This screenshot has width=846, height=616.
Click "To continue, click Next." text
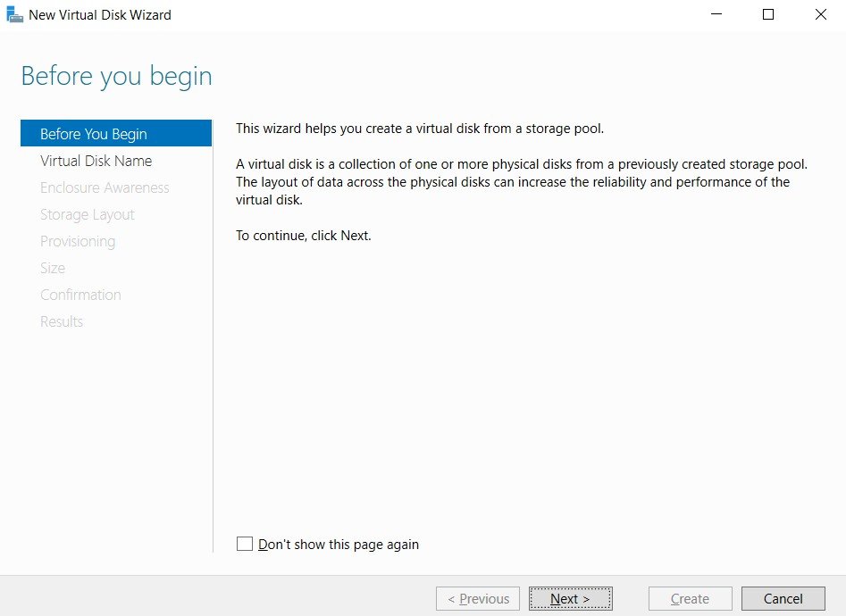[x=303, y=236]
